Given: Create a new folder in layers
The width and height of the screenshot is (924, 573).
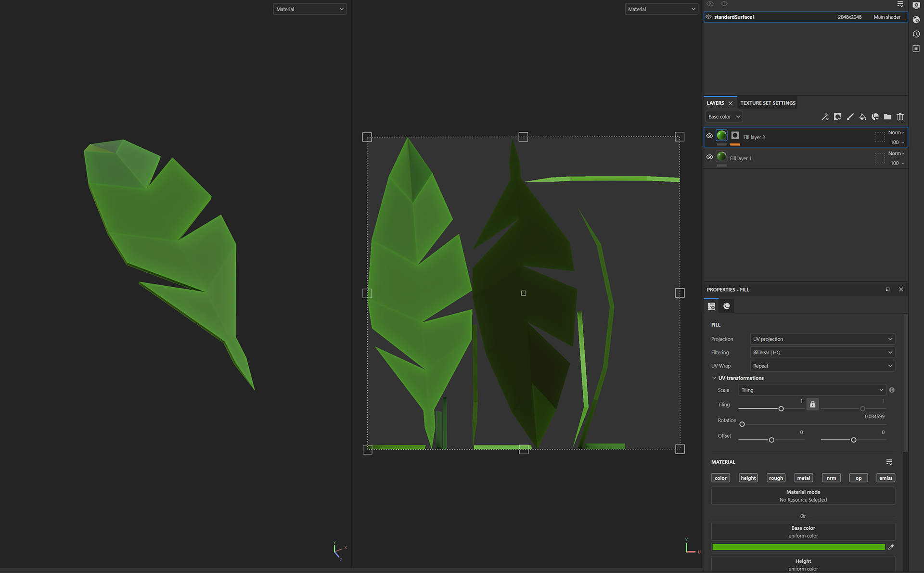Looking at the screenshot, I should (887, 117).
